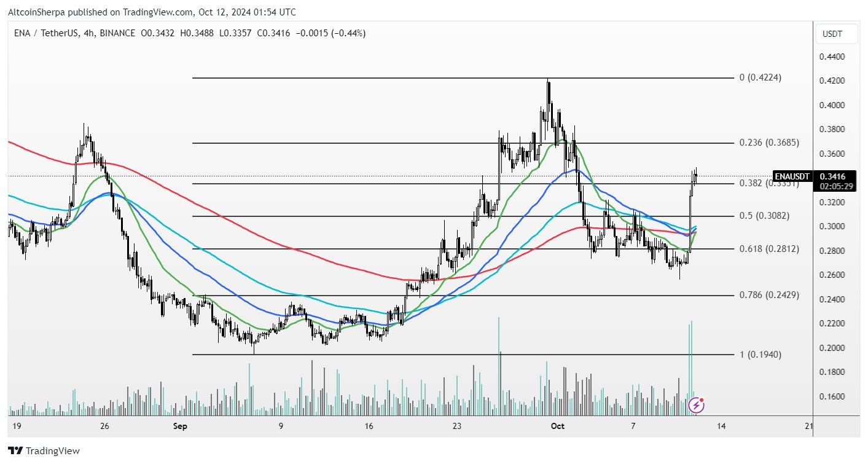Click the ENAUSDT symbol price label
Viewport: 868px width, 464px height.
pos(792,176)
